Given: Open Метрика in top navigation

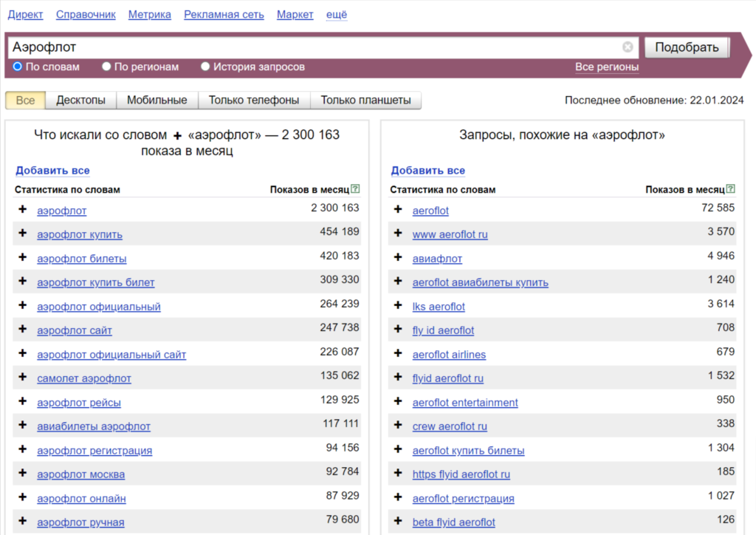Looking at the screenshot, I should pos(149,15).
